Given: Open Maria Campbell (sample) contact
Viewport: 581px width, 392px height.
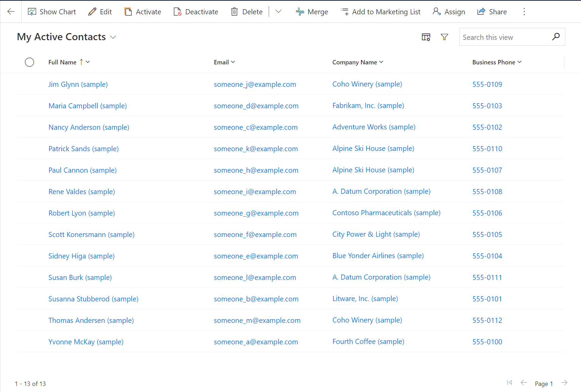Looking at the screenshot, I should coord(88,106).
